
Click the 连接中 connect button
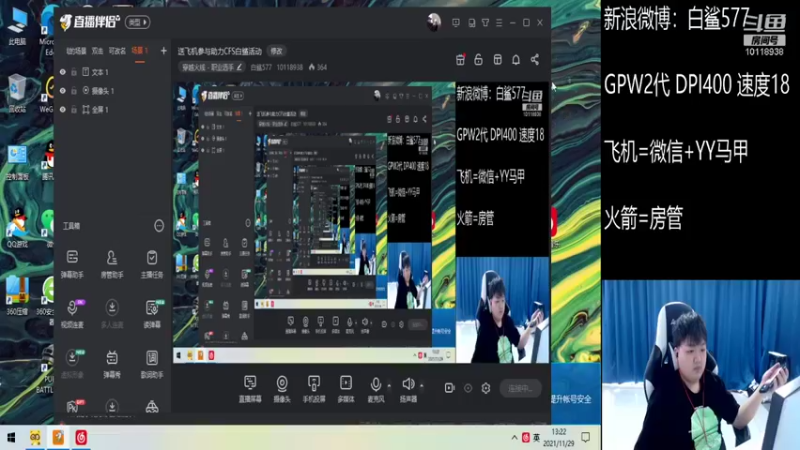click(520, 388)
